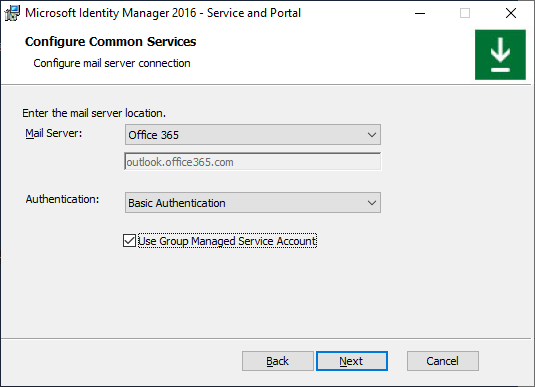Cancel the installation wizard

pos(443,361)
